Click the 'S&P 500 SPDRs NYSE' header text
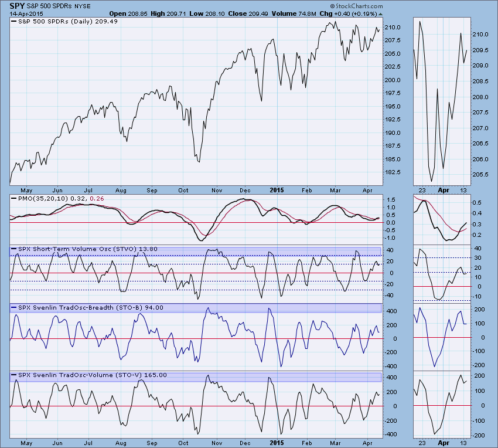498x448 pixels. coord(59,6)
